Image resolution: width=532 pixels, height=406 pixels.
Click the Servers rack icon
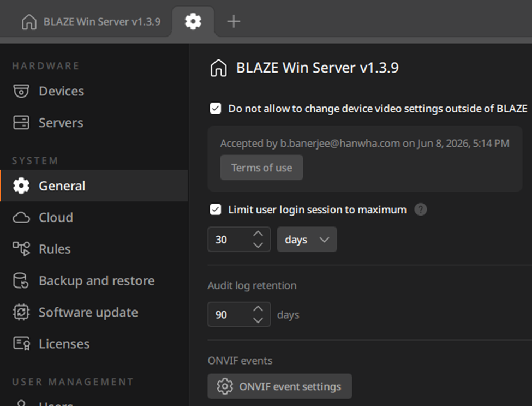click(x=21, y=123)
